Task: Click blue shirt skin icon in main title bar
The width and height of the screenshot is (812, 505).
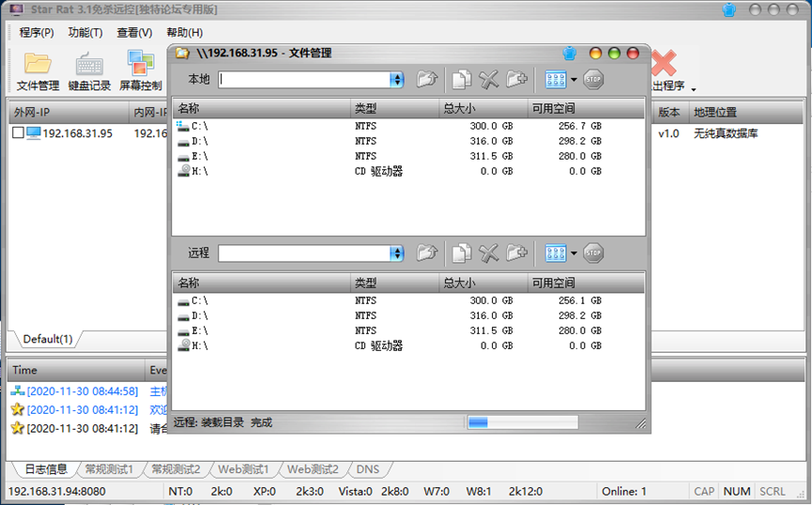Action: click(x=729, y=9)
